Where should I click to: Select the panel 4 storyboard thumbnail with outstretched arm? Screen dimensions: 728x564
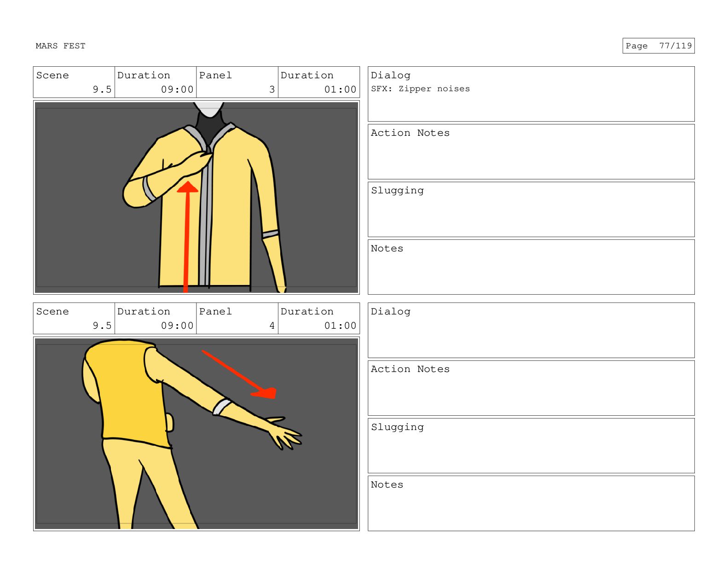(196, 434)
